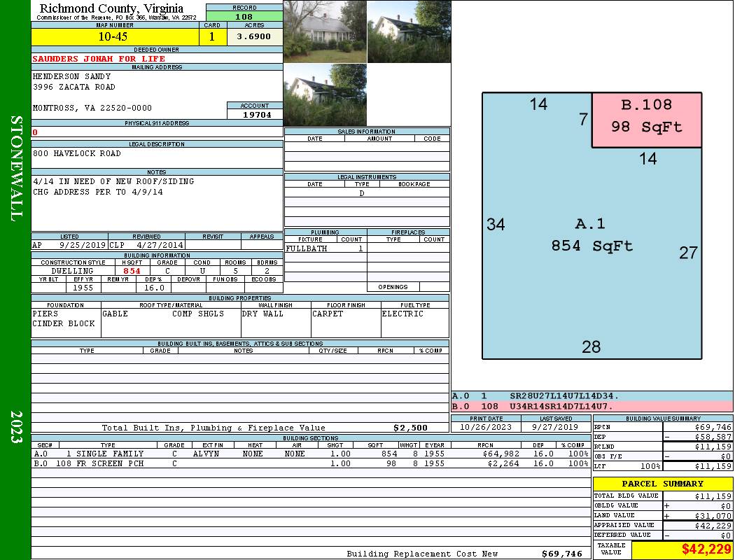Select the deeded owner name Saunders Jonah

point(99,59)
